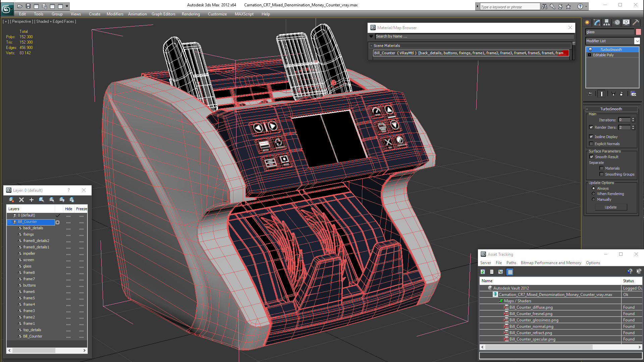Click the Pin Stack icon
This screenshot has height=362, width=644.
pos(590,94)
